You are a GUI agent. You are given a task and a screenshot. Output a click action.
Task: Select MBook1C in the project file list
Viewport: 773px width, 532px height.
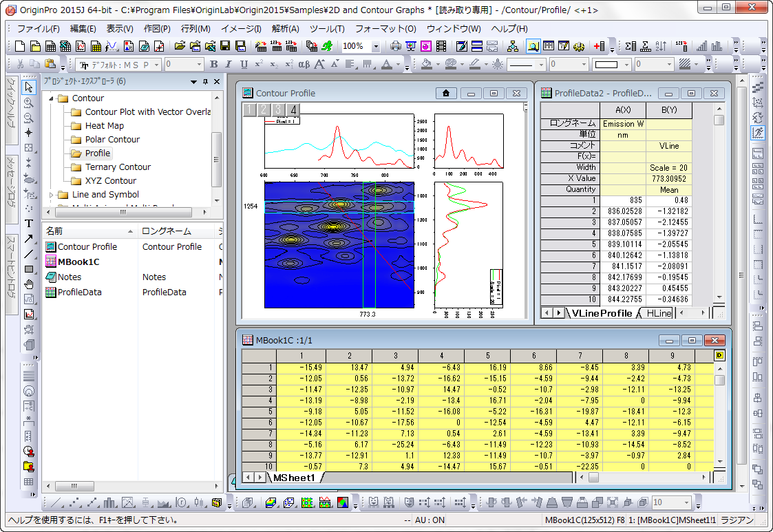(x=78, y=262)
